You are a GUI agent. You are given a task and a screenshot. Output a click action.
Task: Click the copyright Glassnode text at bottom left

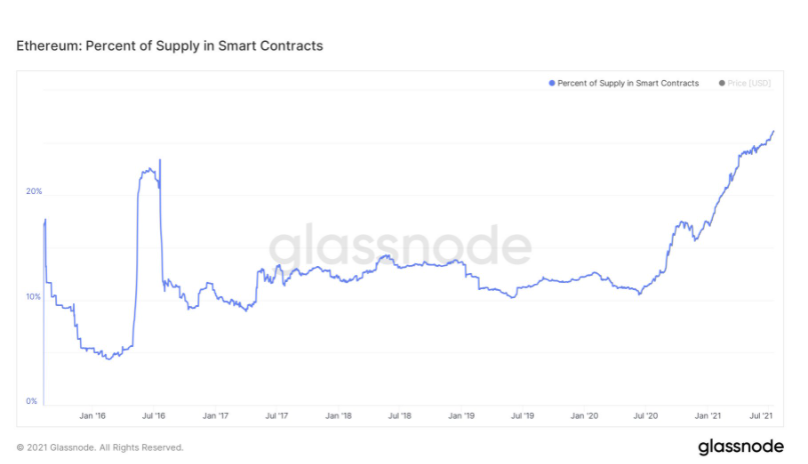point(100,447)
